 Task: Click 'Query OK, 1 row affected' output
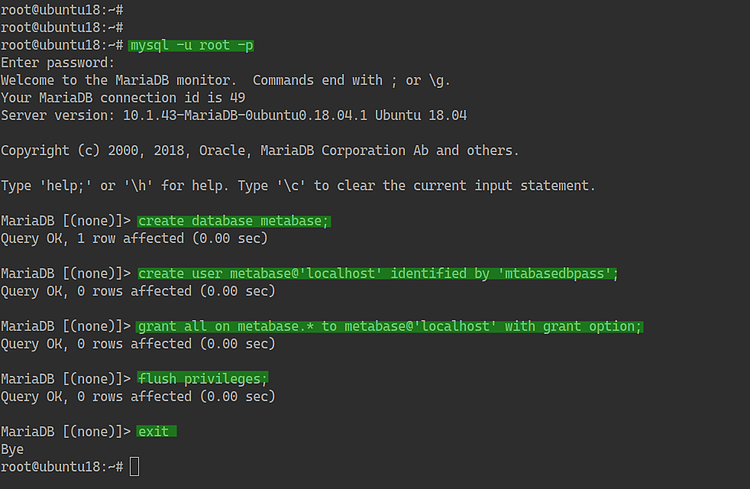pyautogui.click(x=134, y=238)
